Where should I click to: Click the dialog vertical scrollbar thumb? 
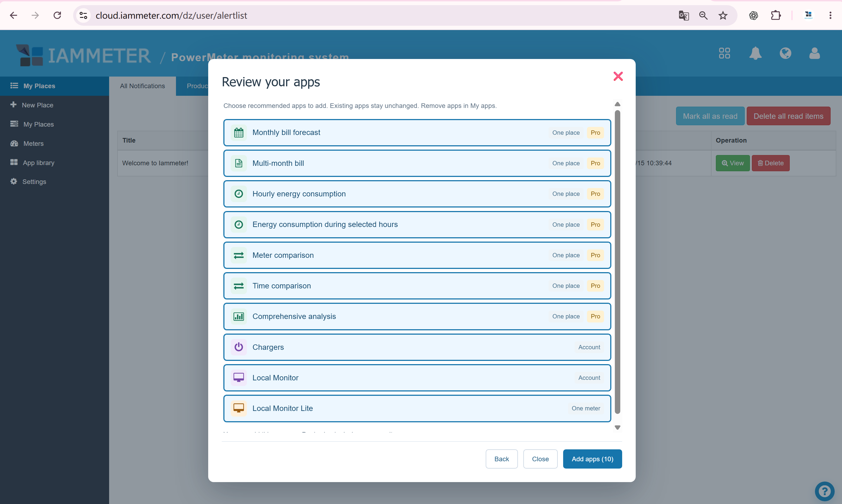coord(617,262)
